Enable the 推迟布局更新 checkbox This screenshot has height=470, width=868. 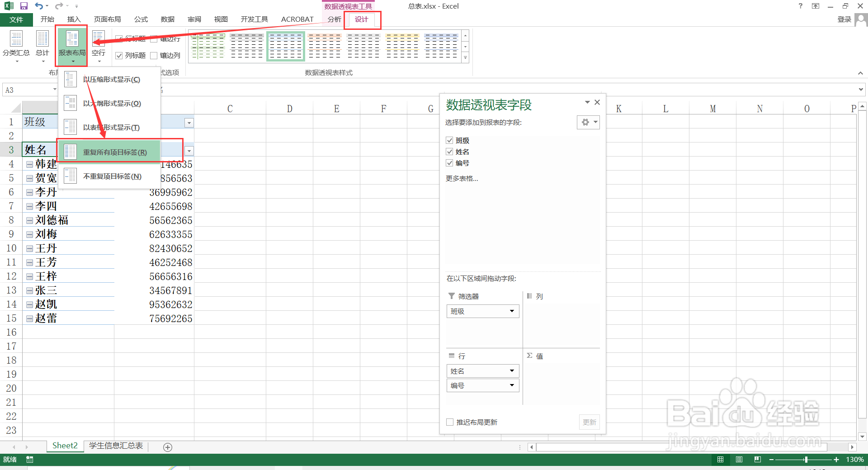click(450, 422)
